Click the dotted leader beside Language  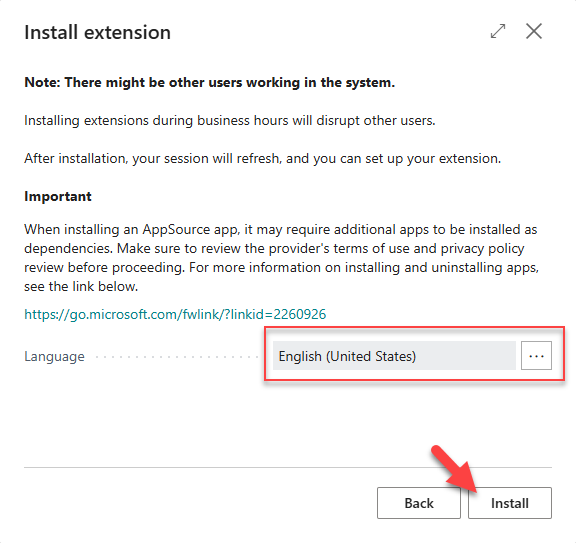(x=177, y=357)
